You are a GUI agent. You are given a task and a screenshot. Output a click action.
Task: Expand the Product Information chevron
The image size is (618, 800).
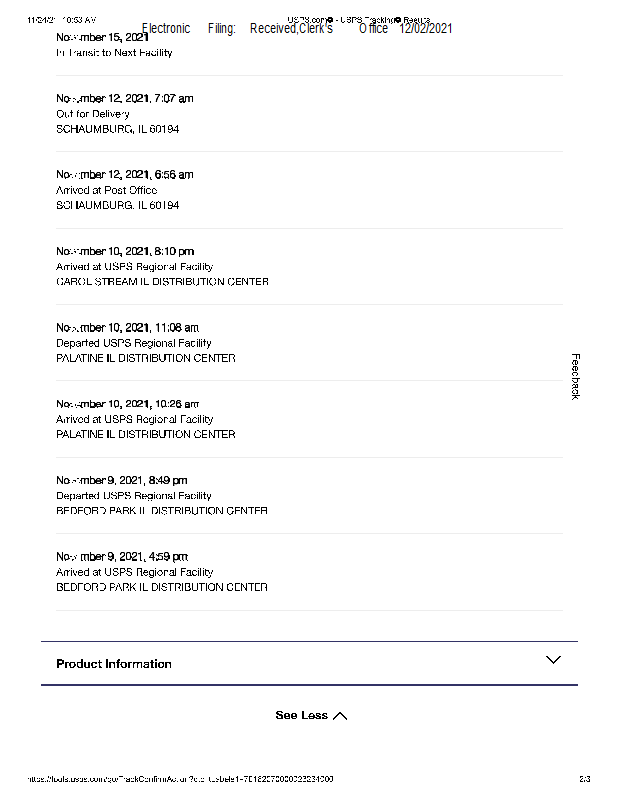coord(553,660)
